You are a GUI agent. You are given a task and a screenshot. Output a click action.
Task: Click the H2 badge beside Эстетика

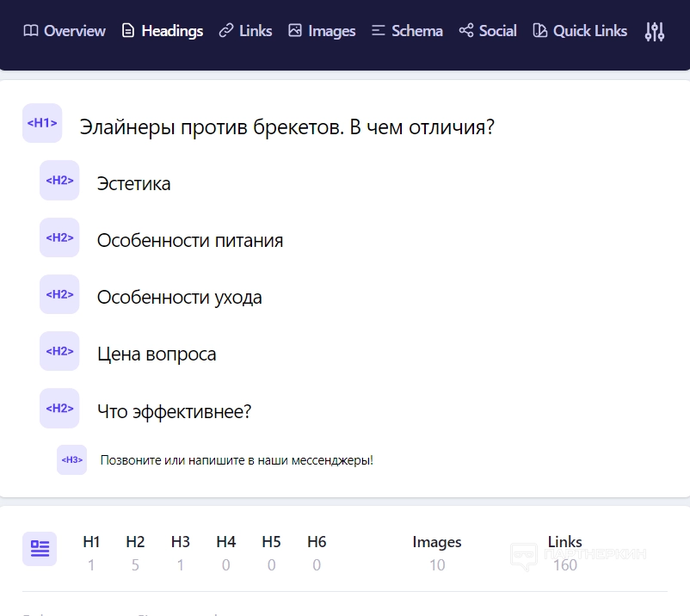click(59, 181)
